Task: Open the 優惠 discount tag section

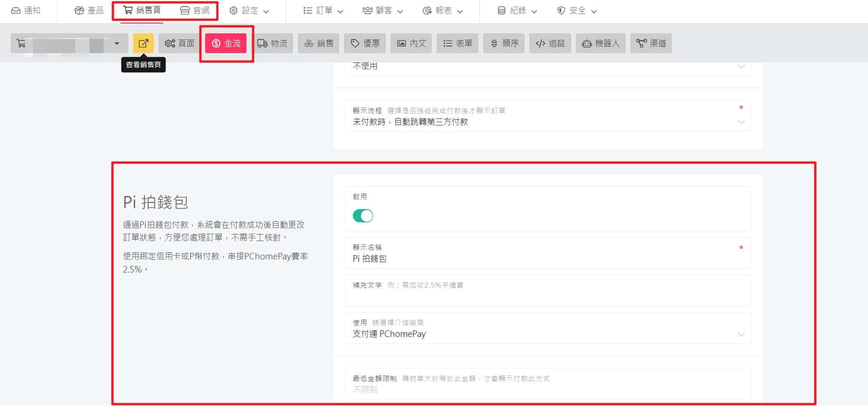Action: (365, 43)
